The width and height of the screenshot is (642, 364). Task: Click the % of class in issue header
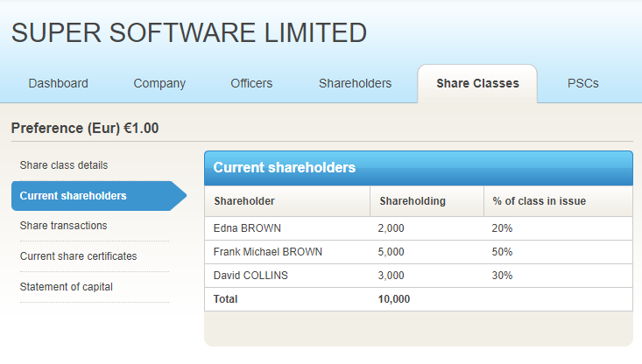coord(540,201)
